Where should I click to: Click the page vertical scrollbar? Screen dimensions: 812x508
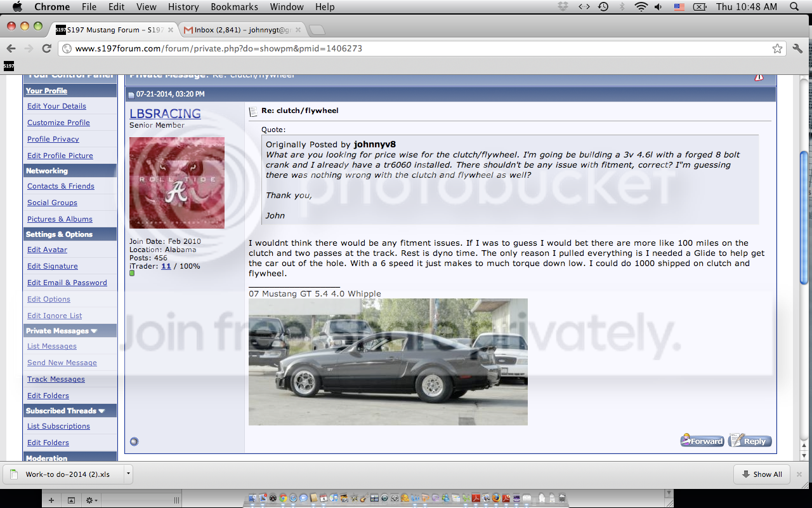tap(804, 262)
